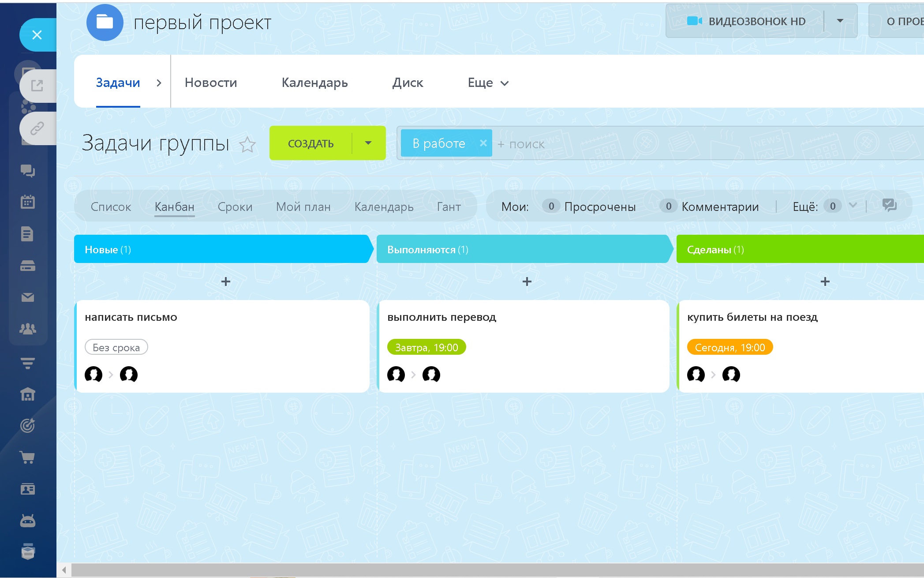The image size is (924, 578).
Task: Click the project folder avatar icon
Action: 105,22
